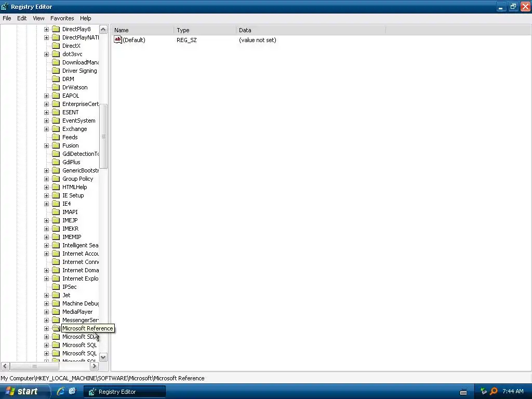Click the Type column header
This screenshot has width=532, height=399.
(x=205, y=30)
